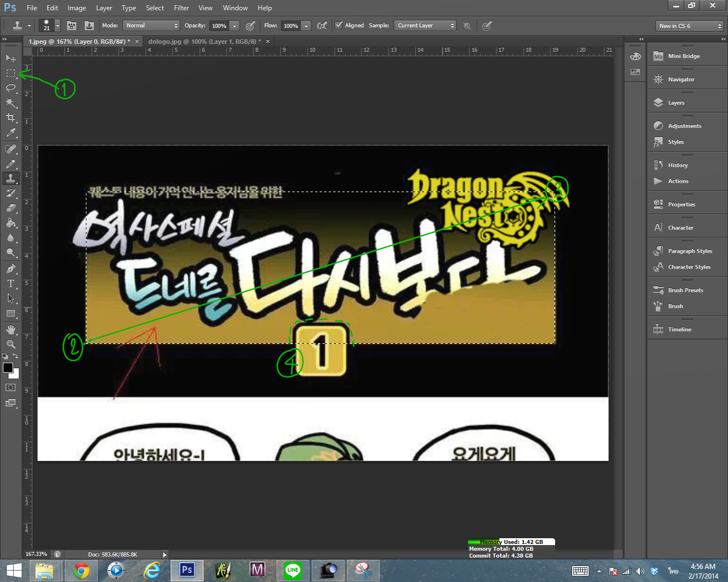
Task: Open the Brush Preset picker arrow
Action: (x=57, y=26)
